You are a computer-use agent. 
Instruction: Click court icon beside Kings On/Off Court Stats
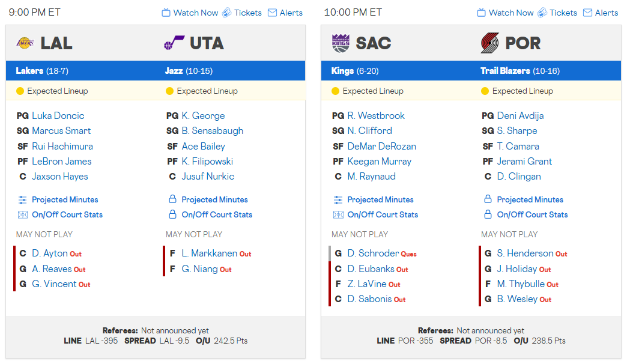[x=338, y=214]
